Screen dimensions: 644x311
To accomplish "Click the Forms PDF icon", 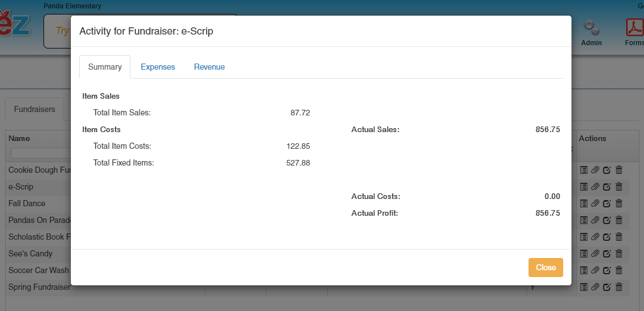I will [x=634, y=28].
